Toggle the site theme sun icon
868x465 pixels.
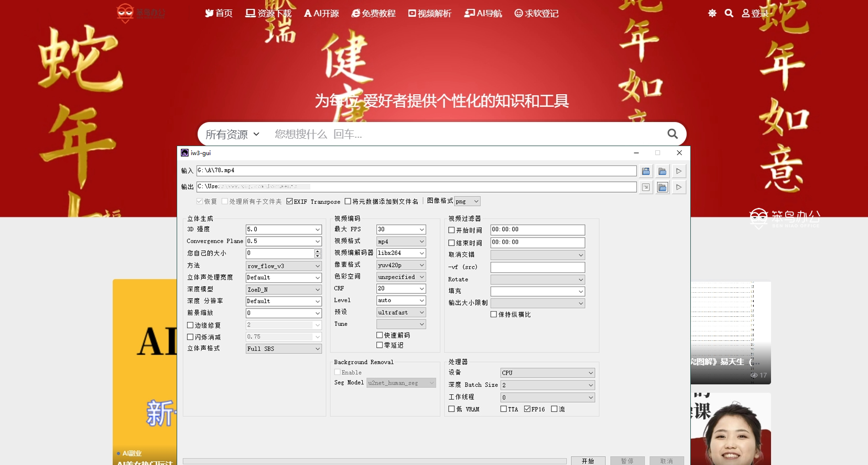[712, 13]
